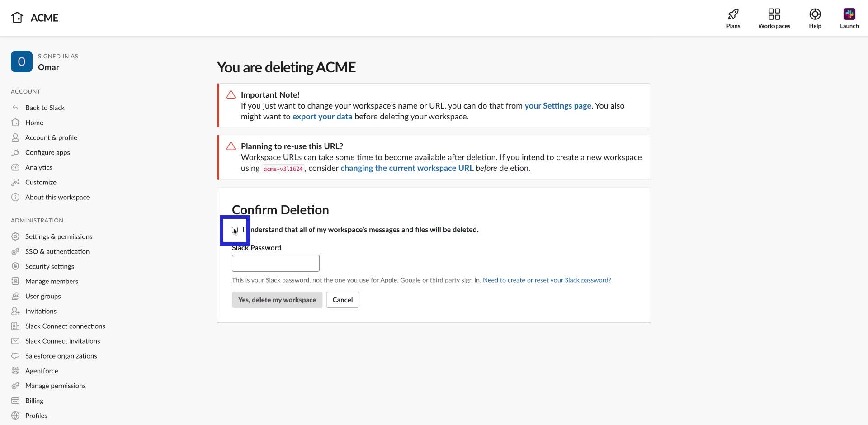This screenshot has height=425, width=868.
Task: Open Security settings shield icon
Action: 15,266
